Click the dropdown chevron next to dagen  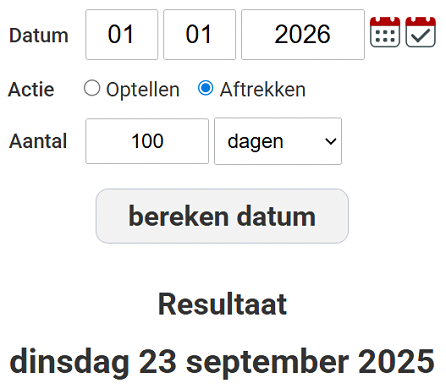331,142
